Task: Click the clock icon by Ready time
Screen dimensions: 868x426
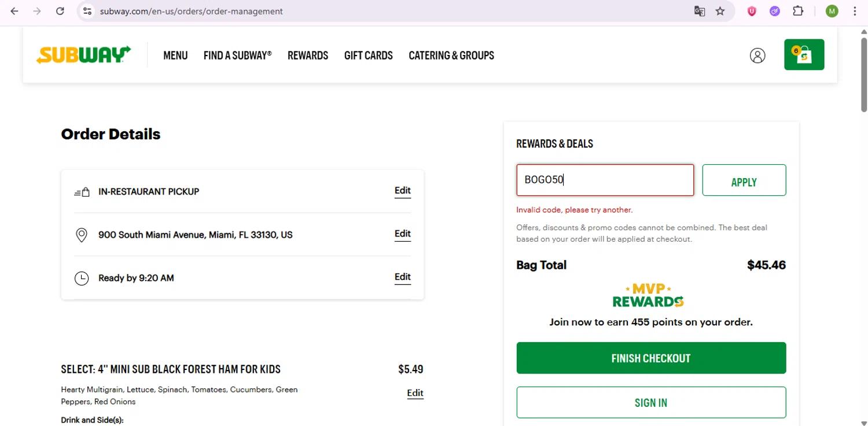Action: pos(82,278)
